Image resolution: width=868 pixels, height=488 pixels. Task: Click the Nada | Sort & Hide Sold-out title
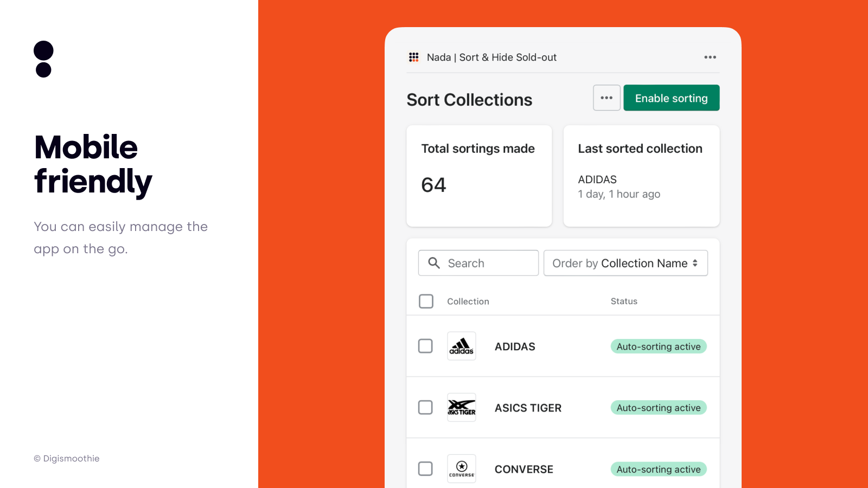tap(492, 57)
